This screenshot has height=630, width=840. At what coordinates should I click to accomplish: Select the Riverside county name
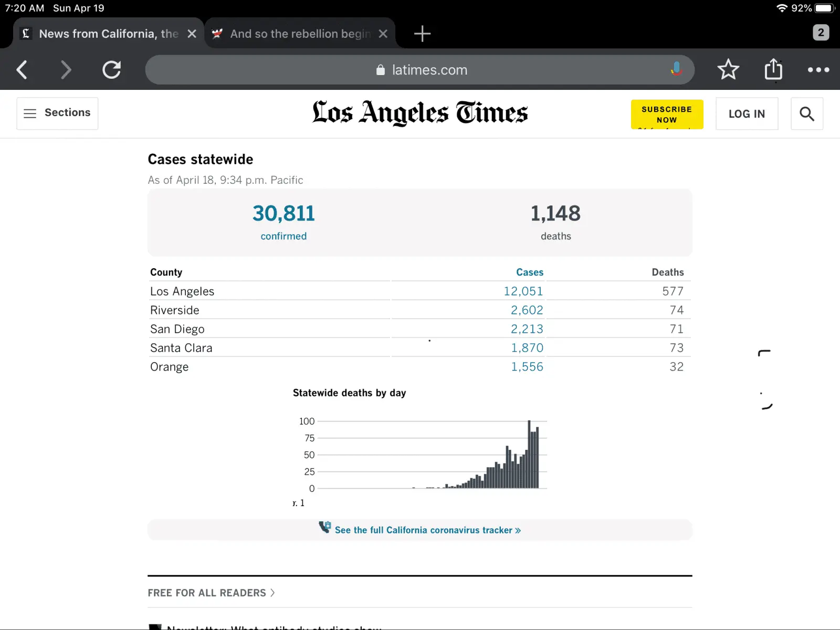[175, 310]
